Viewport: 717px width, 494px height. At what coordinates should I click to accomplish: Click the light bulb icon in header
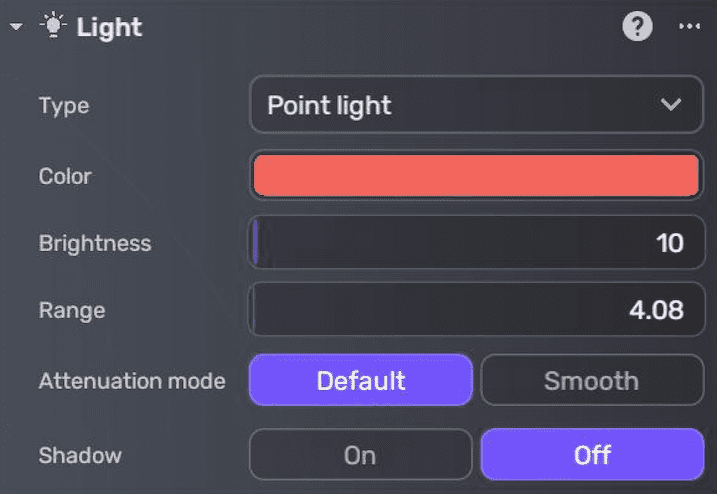(x=50, y=27)
